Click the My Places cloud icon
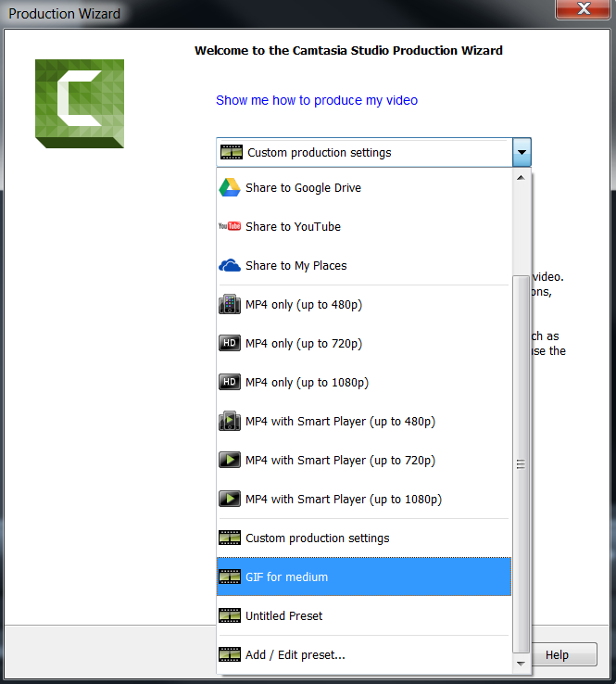This screenshot has height=684, width=616. click(230, 265)
